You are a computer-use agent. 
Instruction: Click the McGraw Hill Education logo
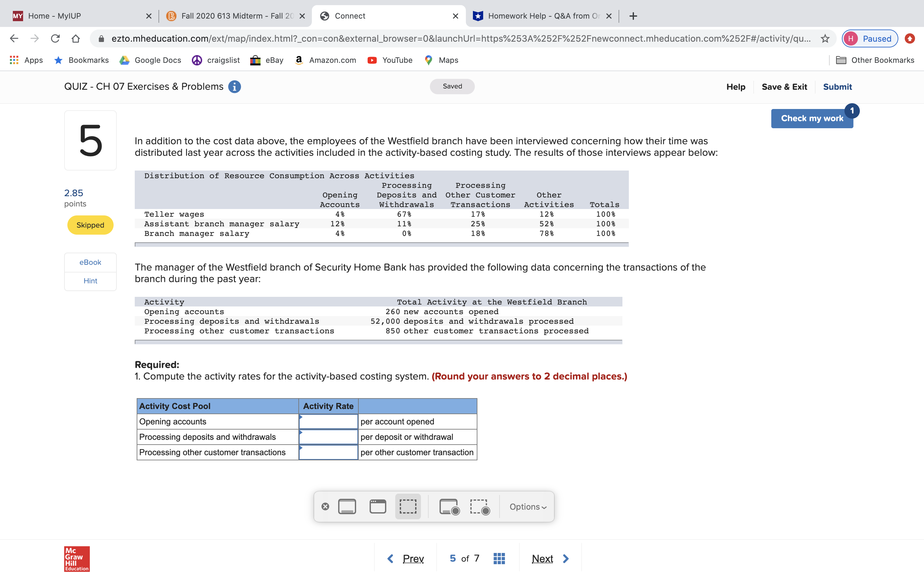pyautogui.click(x=76, y=559)
